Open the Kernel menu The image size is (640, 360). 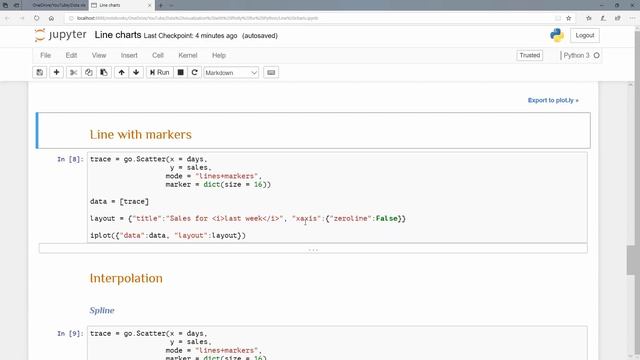pos(188,56)
